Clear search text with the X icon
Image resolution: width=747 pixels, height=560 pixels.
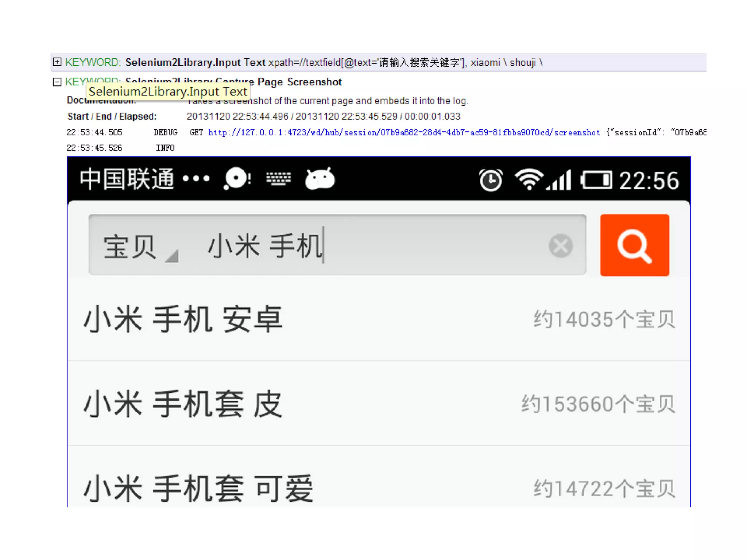561,246
